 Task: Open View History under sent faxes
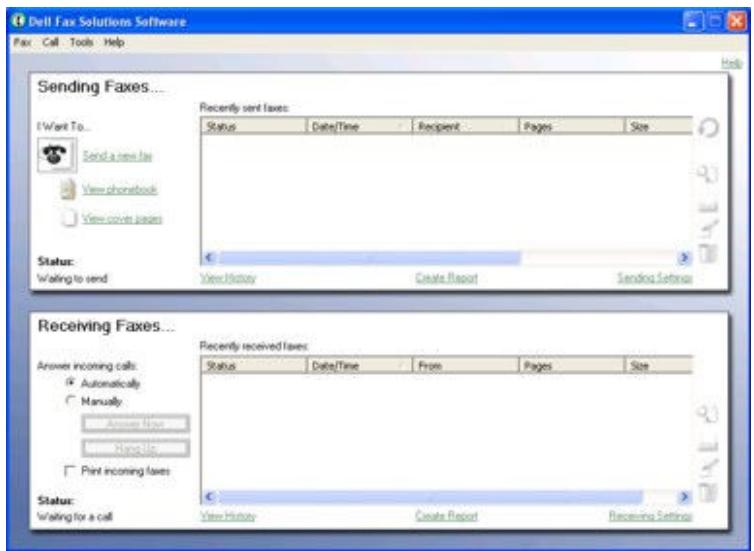pos(228,278)
